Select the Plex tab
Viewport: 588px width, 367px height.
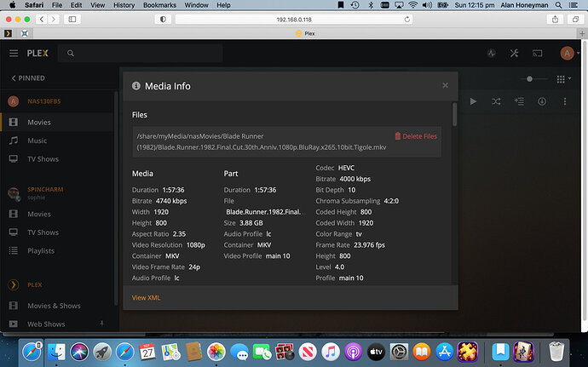pos(304,33)
